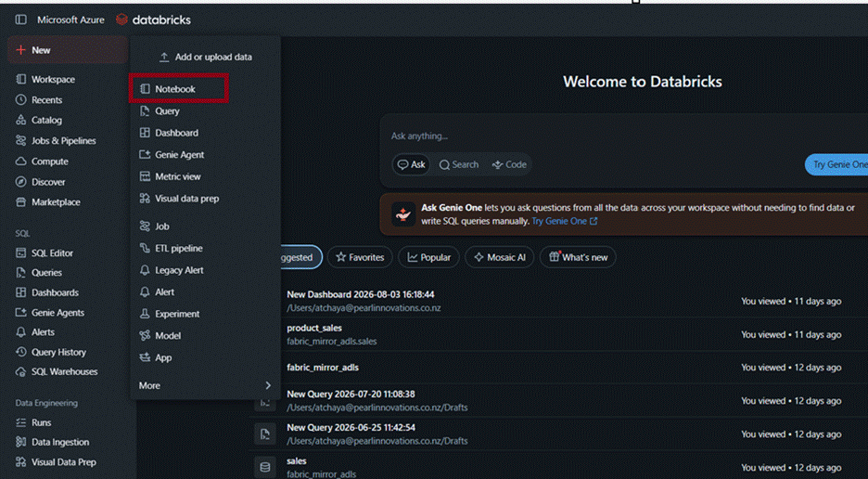868x479 pixels.
Task: Open the sales table item
Action: (297, 460)
